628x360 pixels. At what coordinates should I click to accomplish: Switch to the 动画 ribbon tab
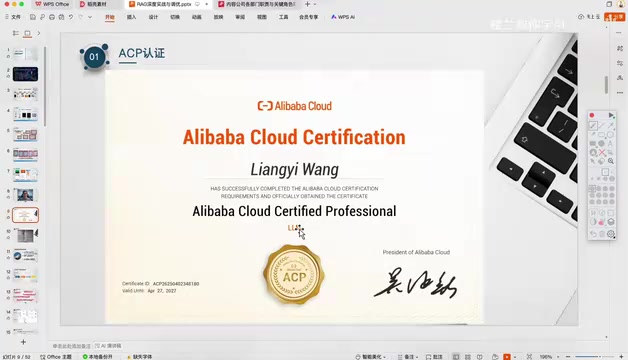click(197, 17)
